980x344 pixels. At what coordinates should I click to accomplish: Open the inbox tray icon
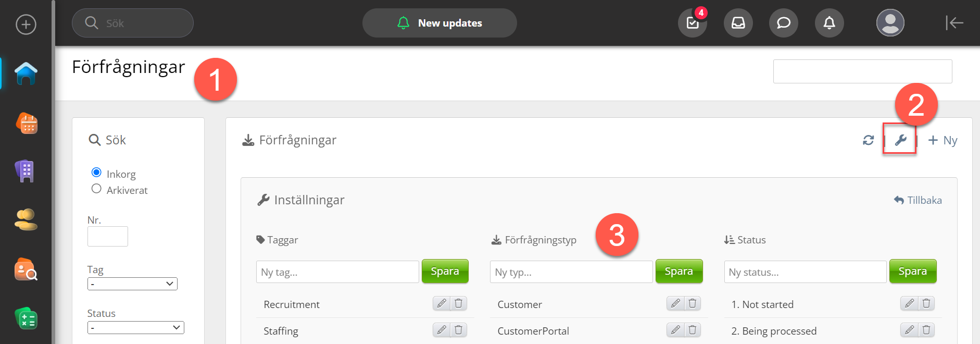738,23
